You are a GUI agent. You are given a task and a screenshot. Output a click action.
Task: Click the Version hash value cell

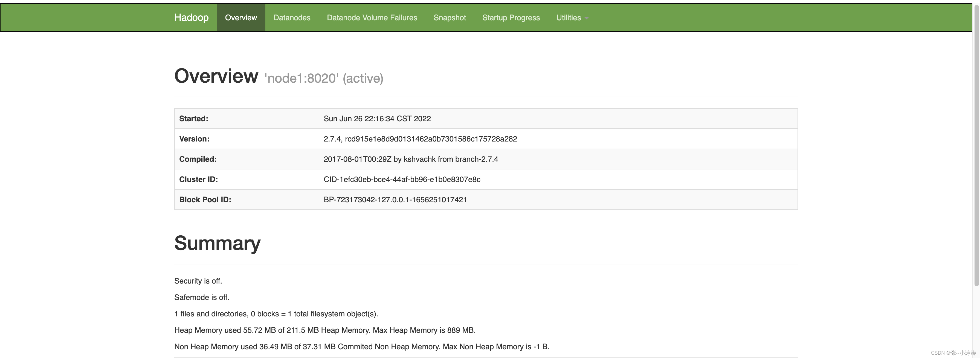[420, 139]
